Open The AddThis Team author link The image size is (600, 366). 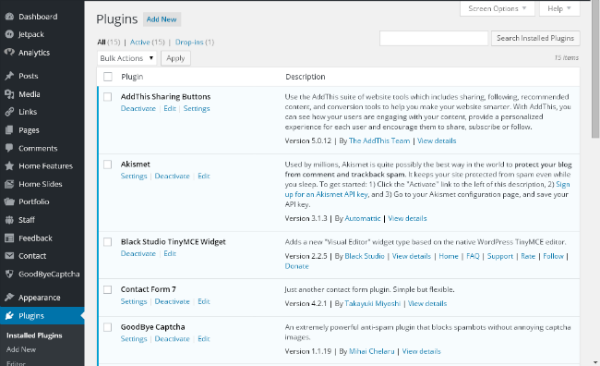(379, 141)
